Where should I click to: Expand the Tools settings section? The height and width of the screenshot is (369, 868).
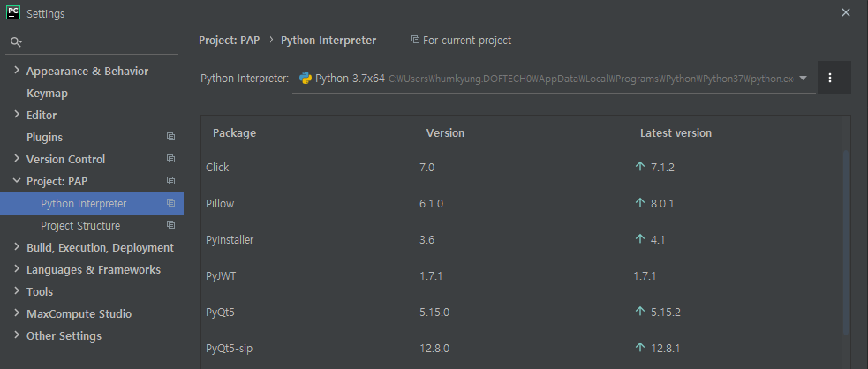16,291
